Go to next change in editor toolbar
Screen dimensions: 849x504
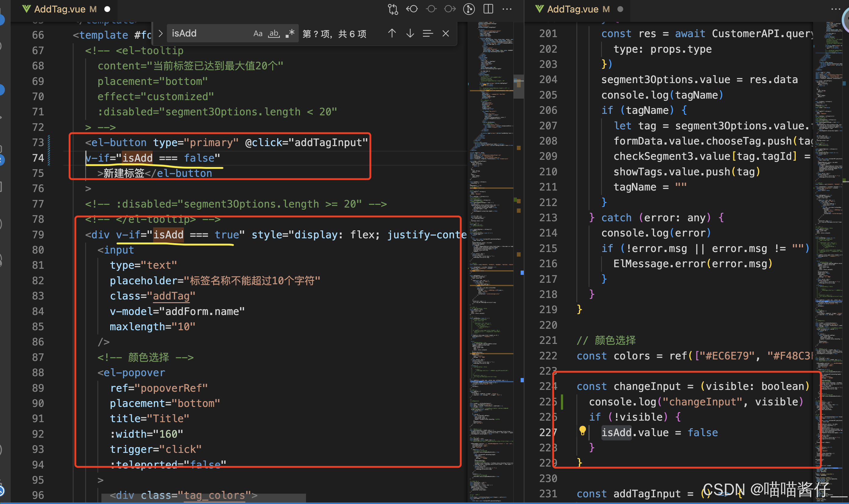(449, 9)
